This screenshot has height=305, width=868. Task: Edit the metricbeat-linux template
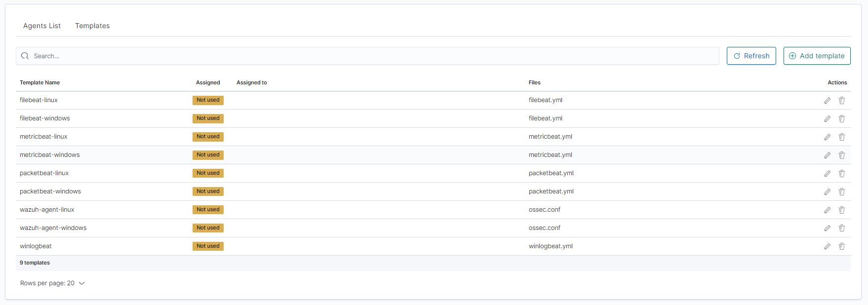pos(828,137)
